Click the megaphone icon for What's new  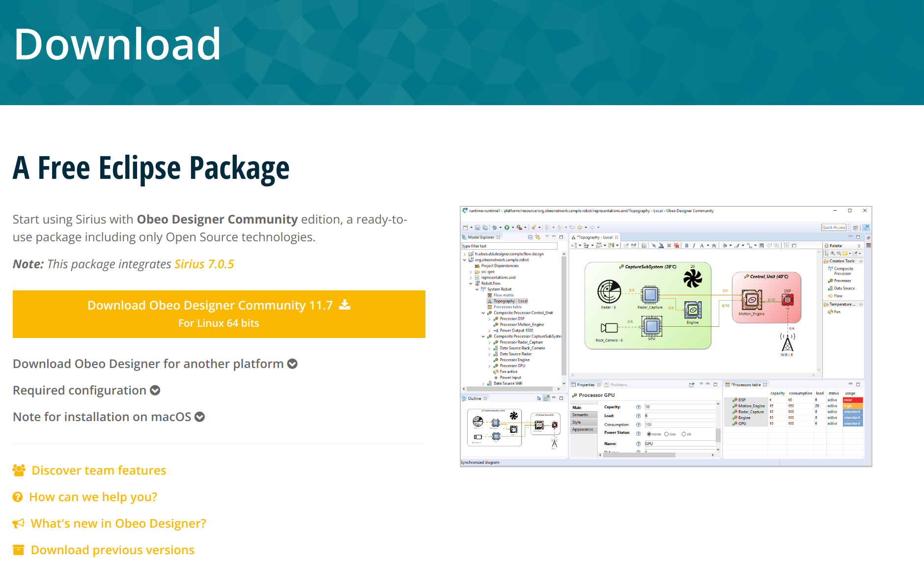18,524
